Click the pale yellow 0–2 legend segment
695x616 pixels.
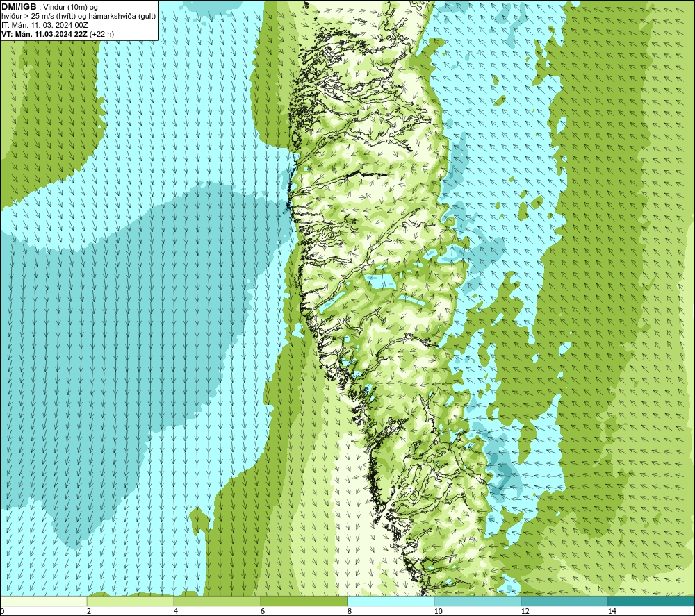click(43, 601)
